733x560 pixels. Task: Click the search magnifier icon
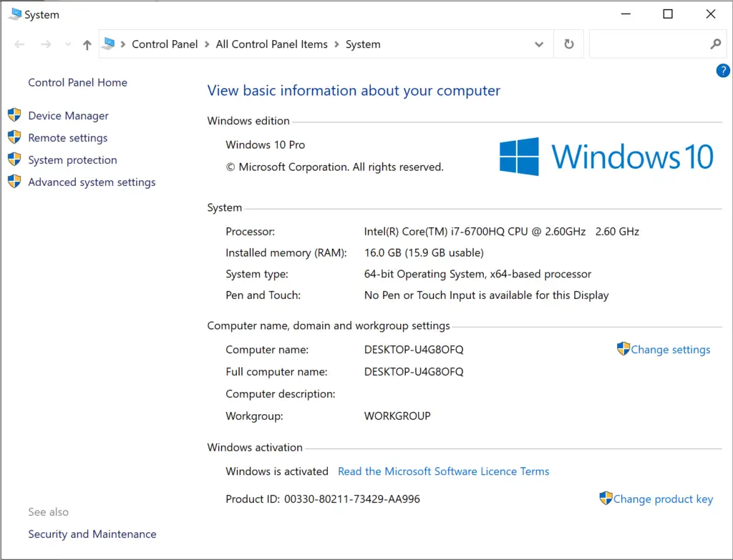pos(715,44)
